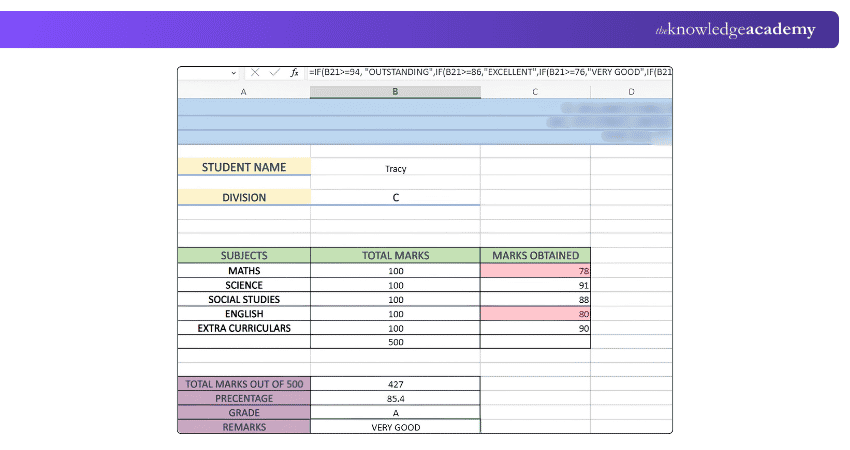Viewport: 850px width, 450px height.
Task: Select TOTAL MARKS OUT OF 500 label
Action: [x=244, y=384]
